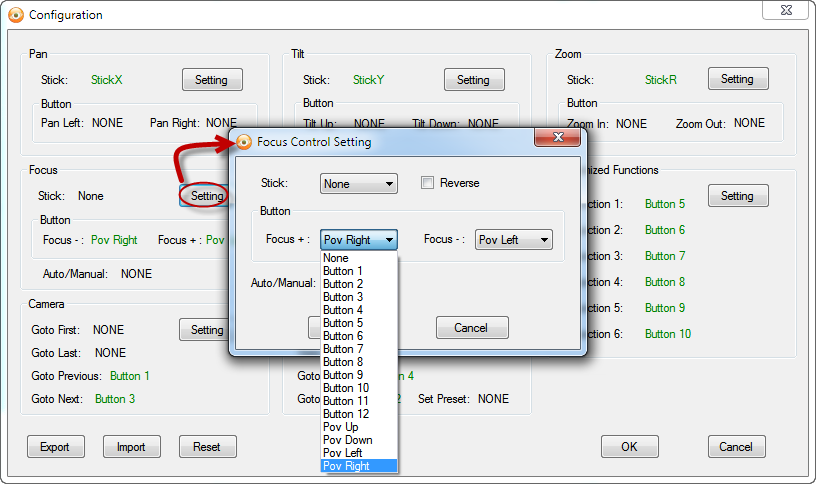Viewport: 816px width, 484px height.
Task: Choose Button 3 from the dropdown list
Action: click(x=359, y=297)
